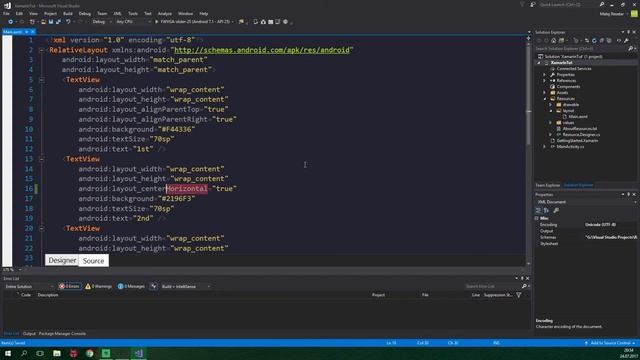Click the Collapse All icon in Solution Explorer
Image resolution: width=640 pixels, height=360 pixels.
click(602, 40)
